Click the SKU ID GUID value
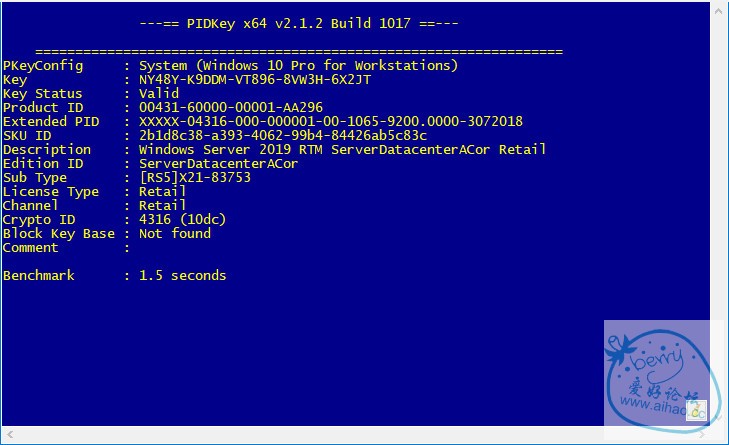 coord(283,136)
